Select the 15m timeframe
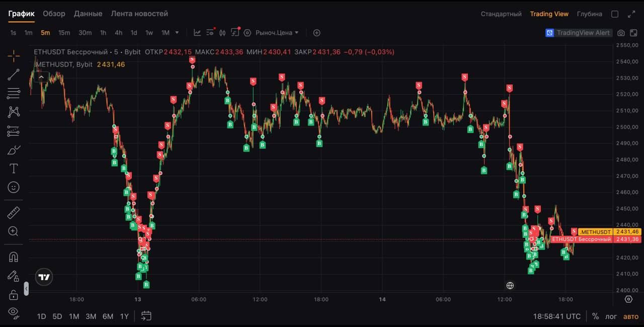 [64, 33]
